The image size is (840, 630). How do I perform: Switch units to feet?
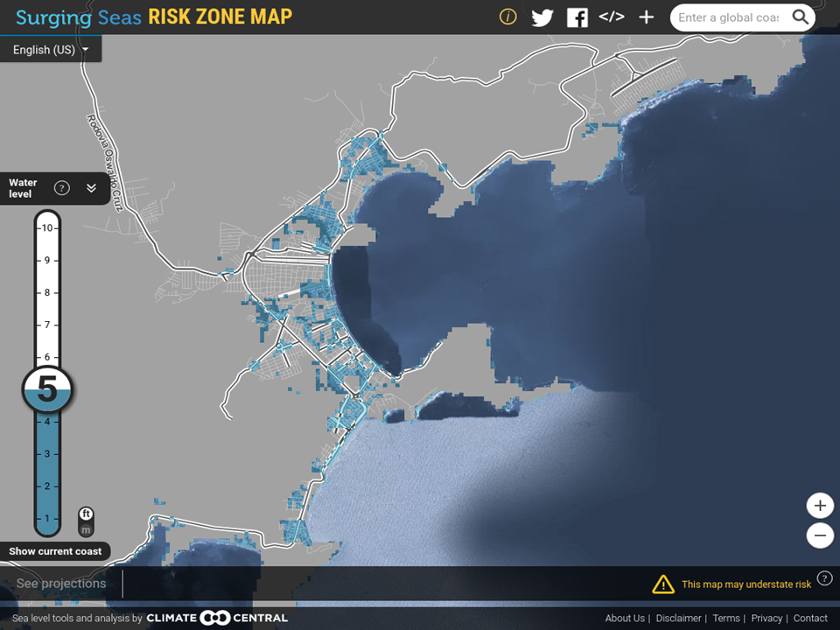[86, 514]
